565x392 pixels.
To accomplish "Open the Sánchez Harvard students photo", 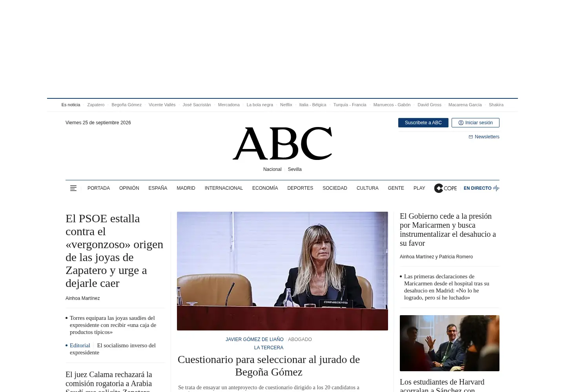I will click(450, 343).
